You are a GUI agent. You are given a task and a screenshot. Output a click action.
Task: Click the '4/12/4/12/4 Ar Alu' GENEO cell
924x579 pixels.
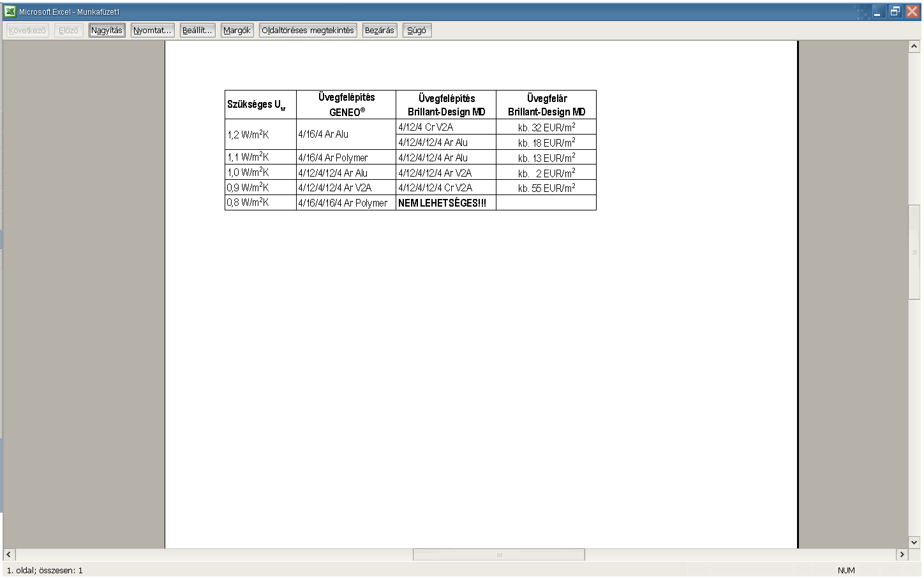pyautogui.click(x=346, y=172)
